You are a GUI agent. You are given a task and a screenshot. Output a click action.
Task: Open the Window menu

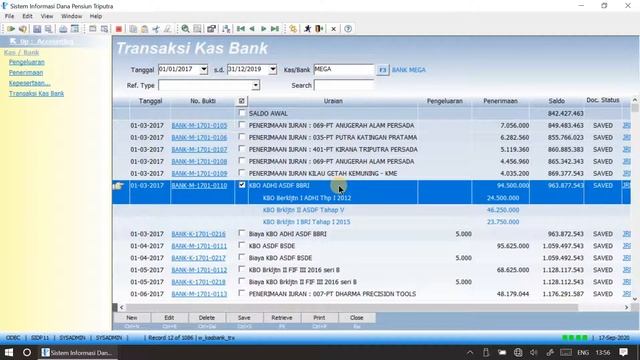[71, 16]
